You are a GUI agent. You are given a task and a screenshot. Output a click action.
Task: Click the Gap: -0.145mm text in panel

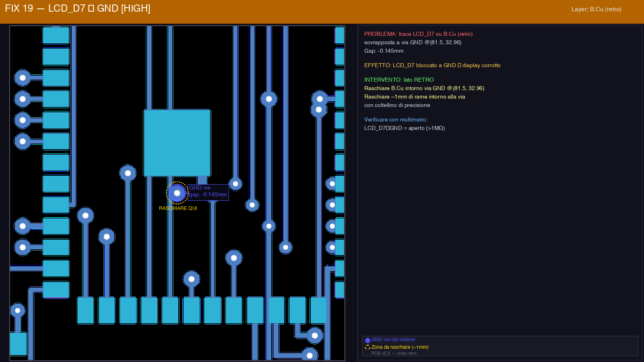tap(384, 51)
